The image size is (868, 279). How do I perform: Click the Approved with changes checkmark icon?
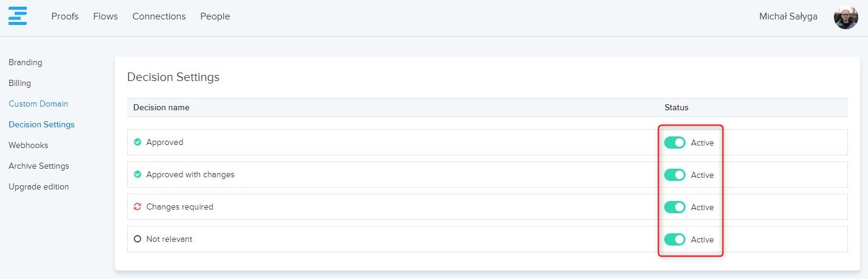137,175
